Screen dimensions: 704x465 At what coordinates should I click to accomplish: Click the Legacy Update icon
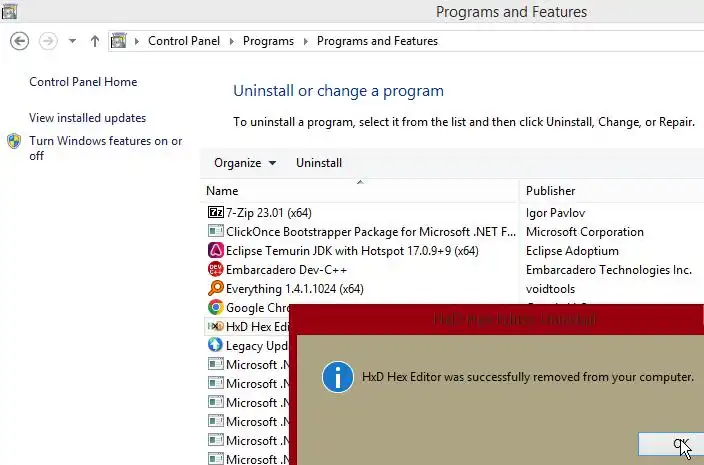[216, 345]
